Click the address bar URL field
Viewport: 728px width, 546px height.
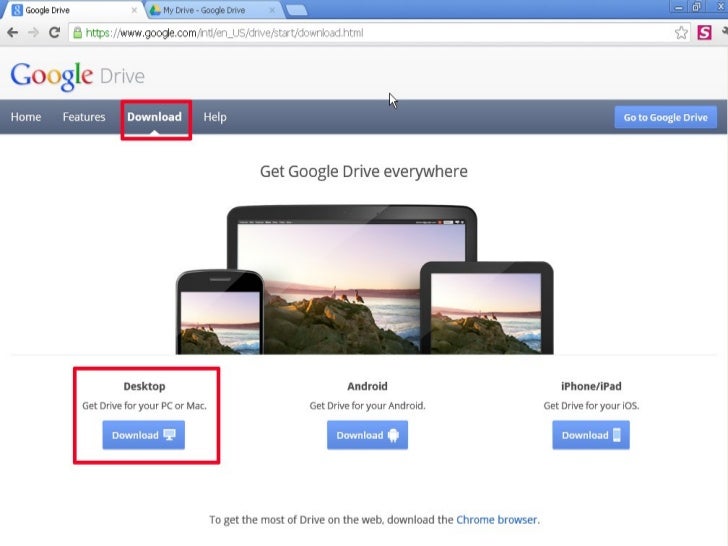(378, 32)
